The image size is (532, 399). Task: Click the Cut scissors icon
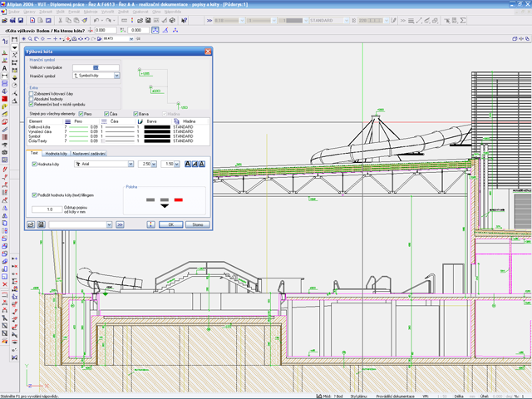60,20
